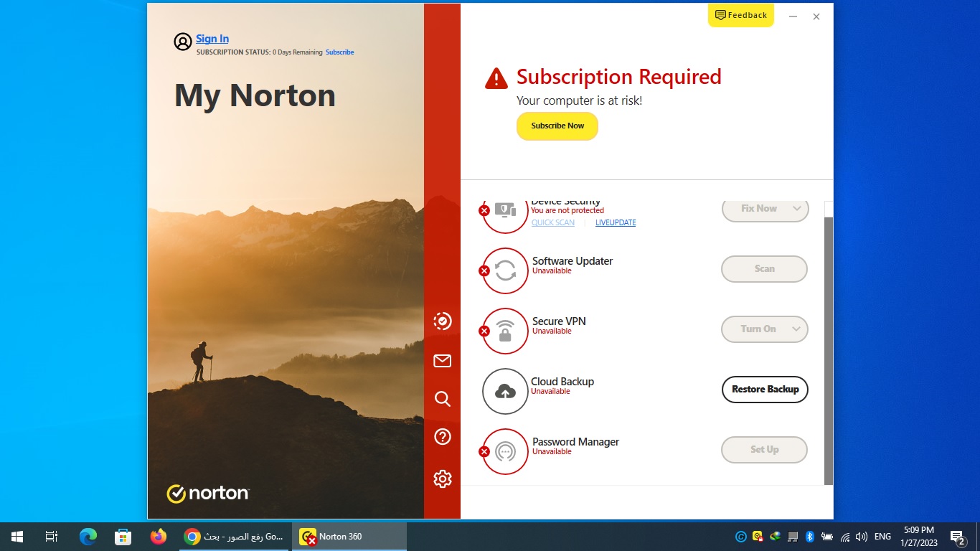Image resolution: width=980 pixels, height=551 pixels.
Task: Click the Internet Download Manager tray icon
Action: click(x=776, y=537)
